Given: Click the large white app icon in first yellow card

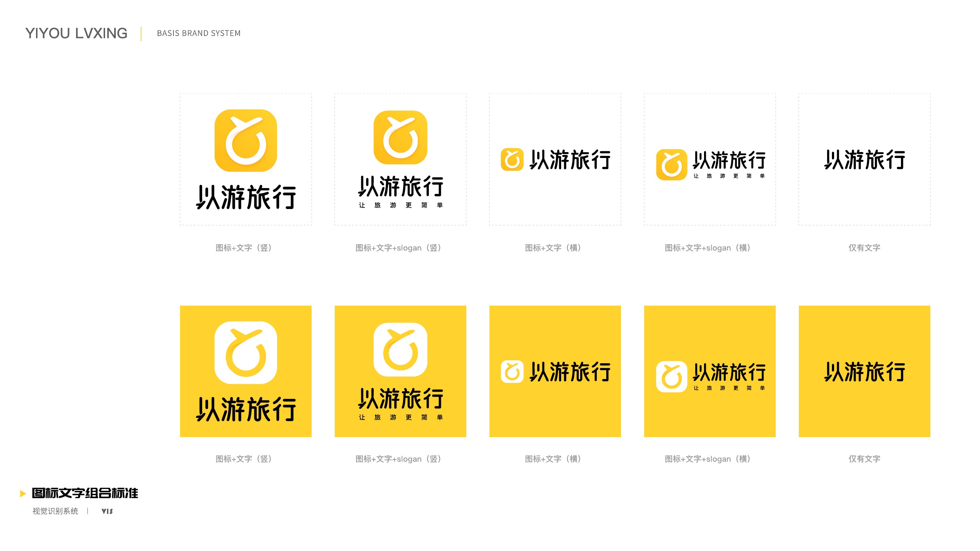Looking at the screenshot, I should 246,353.
